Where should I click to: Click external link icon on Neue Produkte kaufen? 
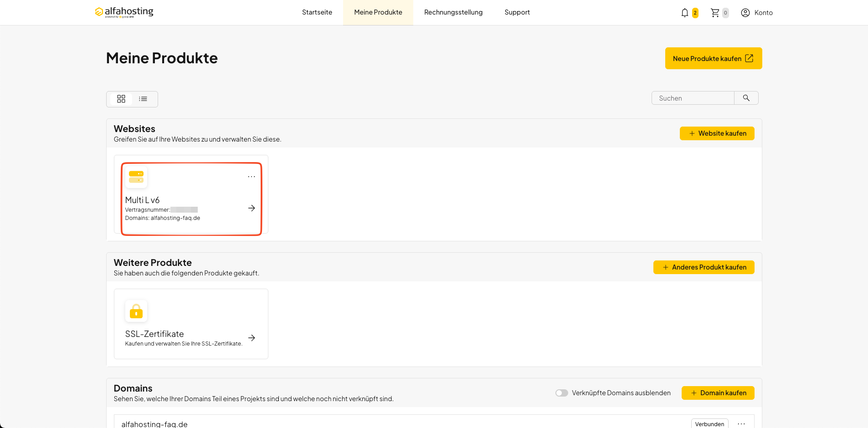point(749,58)
